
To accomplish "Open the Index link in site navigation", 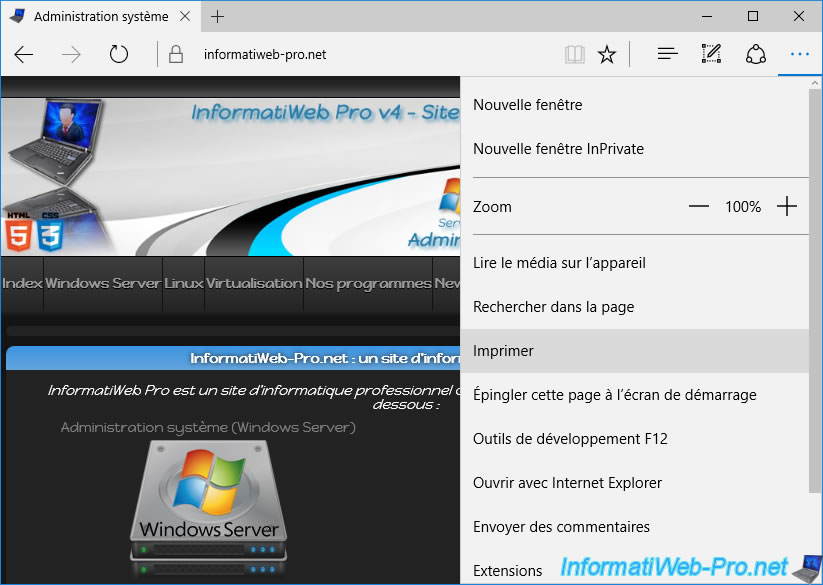I will (22, 284).
